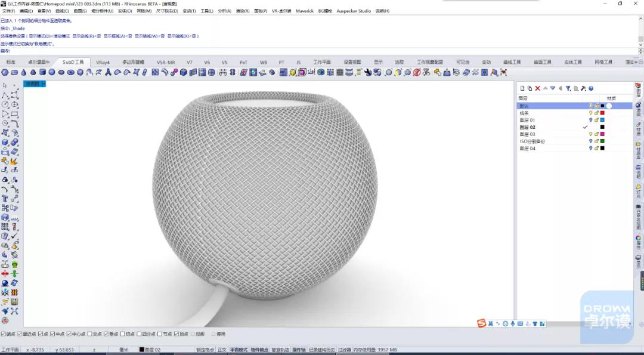This screenshot has height=355, width=644.
Task: Toggle 正交 ortho mode in status bar
Action: click(x=222, y=350)
